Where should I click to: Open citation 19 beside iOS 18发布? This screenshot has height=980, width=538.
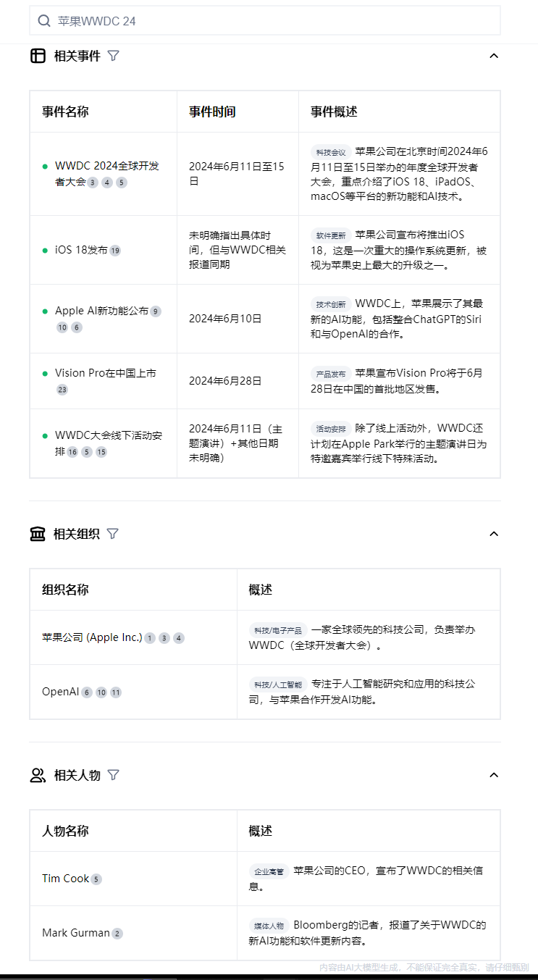coord(115,251)
